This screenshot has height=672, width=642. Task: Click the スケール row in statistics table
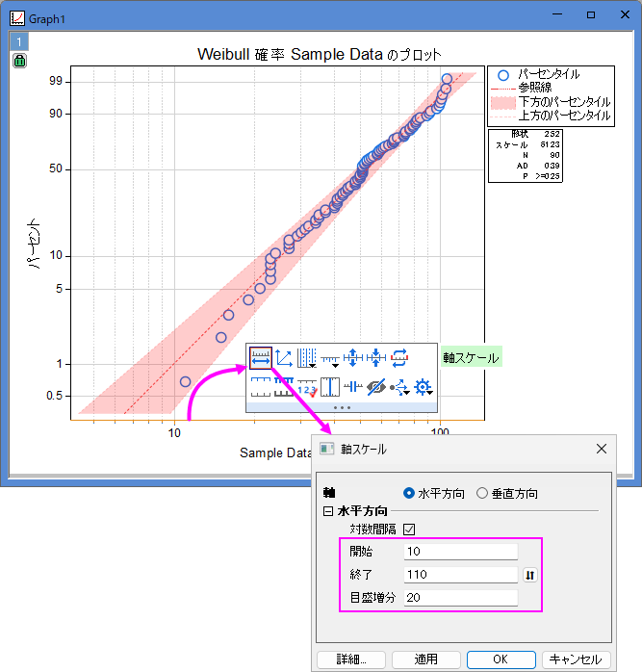[527, 144]
